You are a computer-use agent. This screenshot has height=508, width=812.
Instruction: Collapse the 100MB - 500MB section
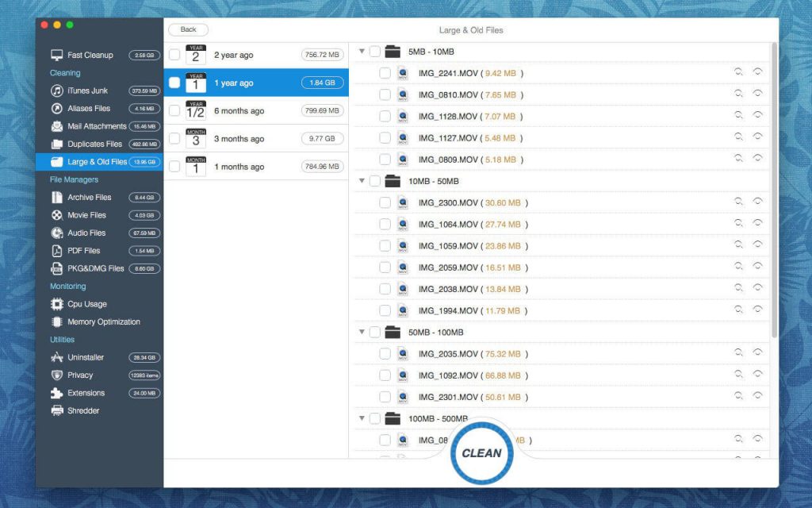pos(362,418)
